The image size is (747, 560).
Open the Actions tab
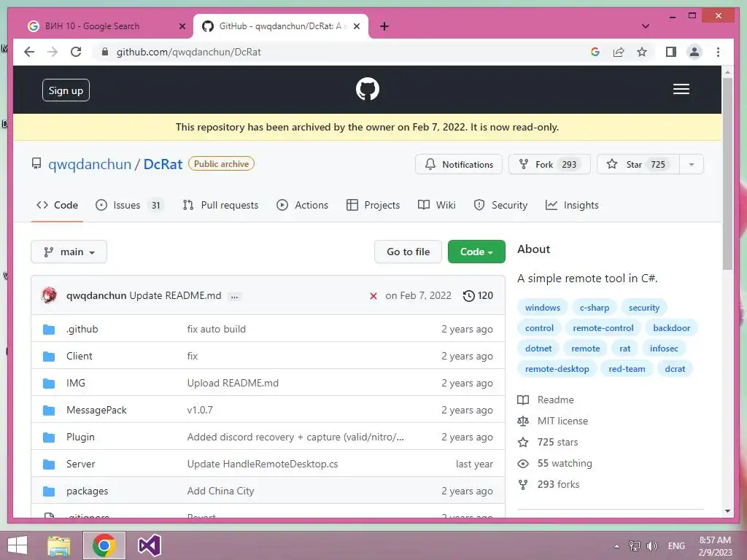click(302, 205)
